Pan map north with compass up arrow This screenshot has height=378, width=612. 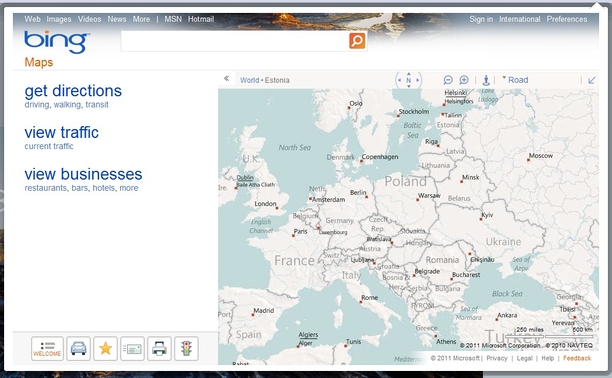[x=409, y=73]
